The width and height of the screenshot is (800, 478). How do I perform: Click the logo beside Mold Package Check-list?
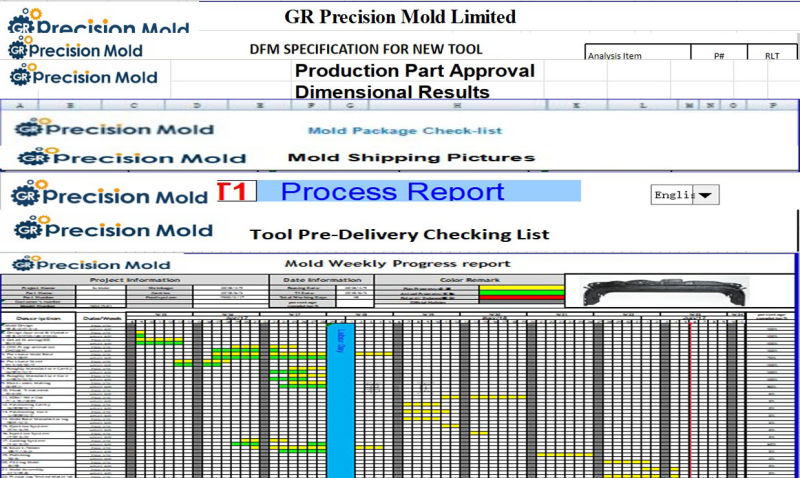click(x=114, y=128)
